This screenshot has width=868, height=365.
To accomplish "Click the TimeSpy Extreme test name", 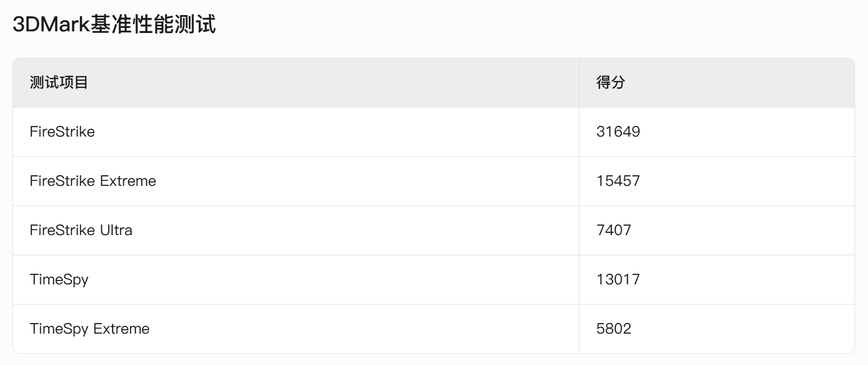I will point(90,329).
